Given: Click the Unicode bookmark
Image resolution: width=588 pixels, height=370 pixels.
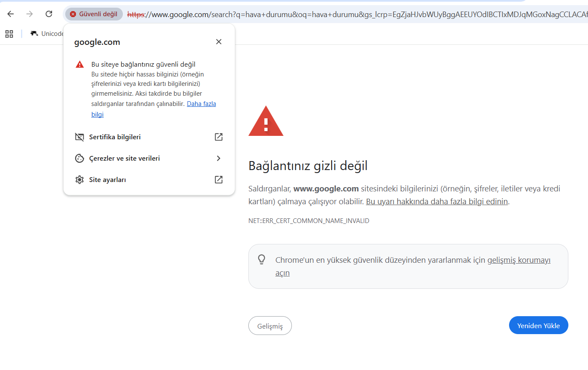Looking at the screenshot, I should tap(47, 34).
